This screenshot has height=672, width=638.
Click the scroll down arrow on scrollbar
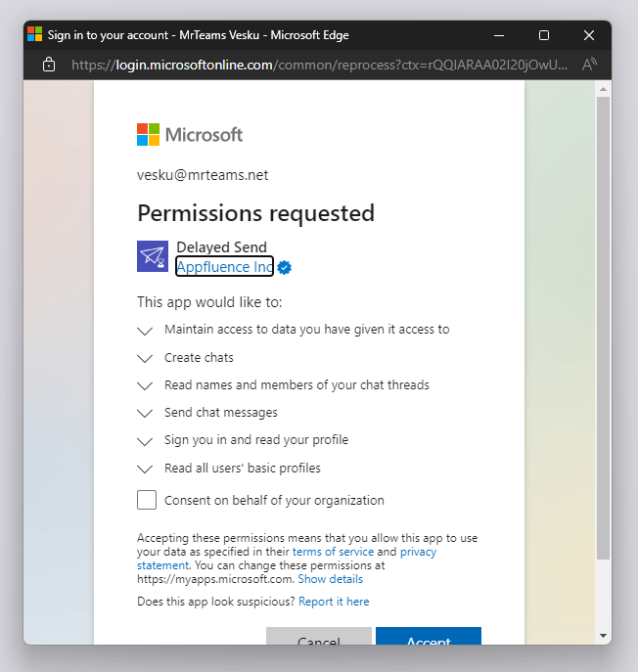[x=603, y=636]
